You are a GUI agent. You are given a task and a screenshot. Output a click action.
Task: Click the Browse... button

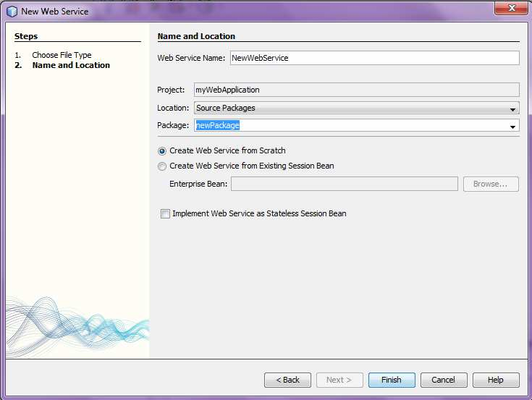click(491, 184)
